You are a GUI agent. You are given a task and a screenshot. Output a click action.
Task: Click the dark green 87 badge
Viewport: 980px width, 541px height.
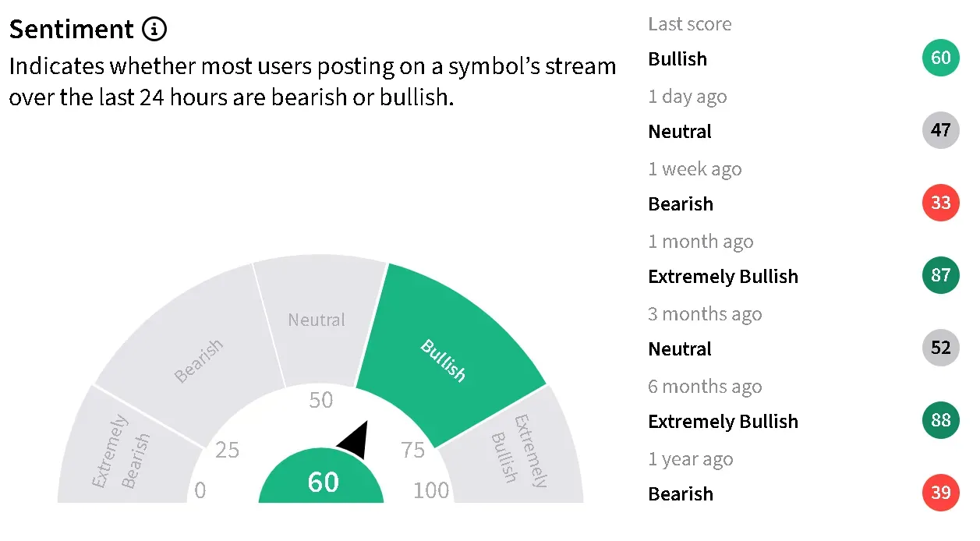[940, 276]
